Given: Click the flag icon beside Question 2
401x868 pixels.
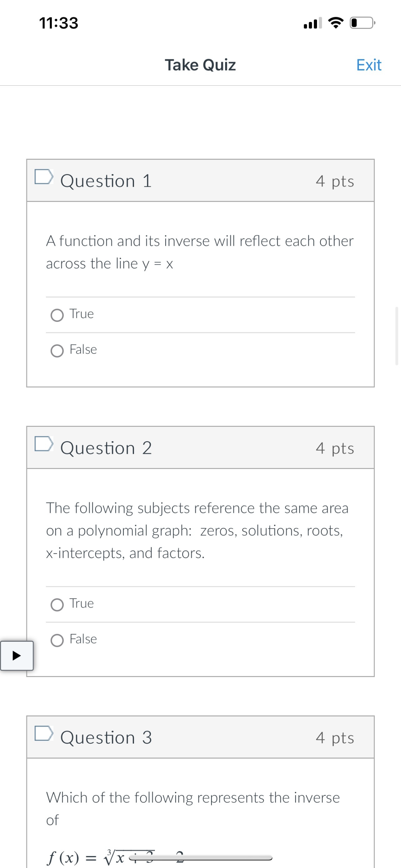Looking at the screenshot, I should 44,445.
